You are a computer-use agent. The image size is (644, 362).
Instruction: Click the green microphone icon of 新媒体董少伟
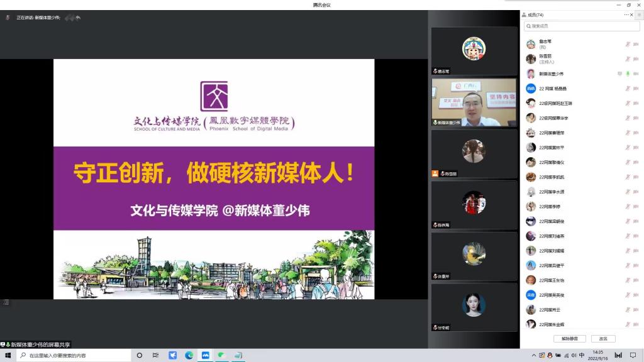click(x=628, y=74)
